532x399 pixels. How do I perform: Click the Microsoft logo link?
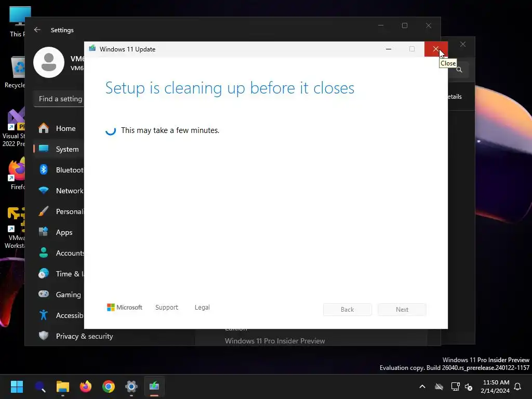125,308
